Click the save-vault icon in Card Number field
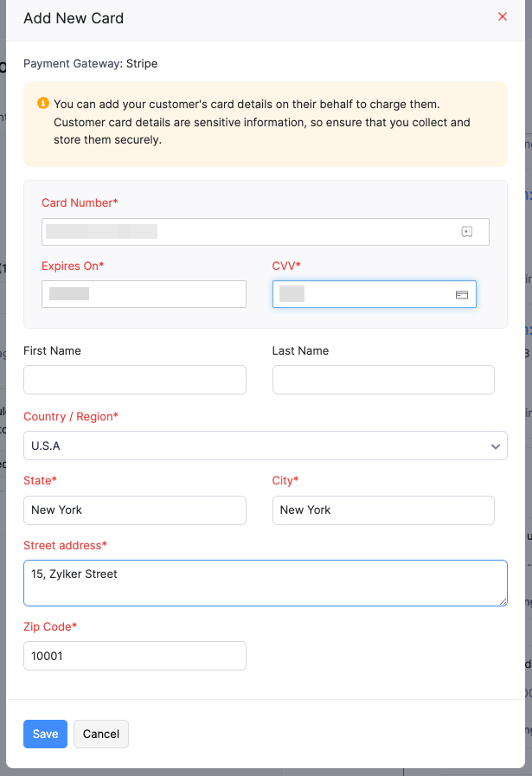Screen dimensions: 532x776 [x=466, y=231]
